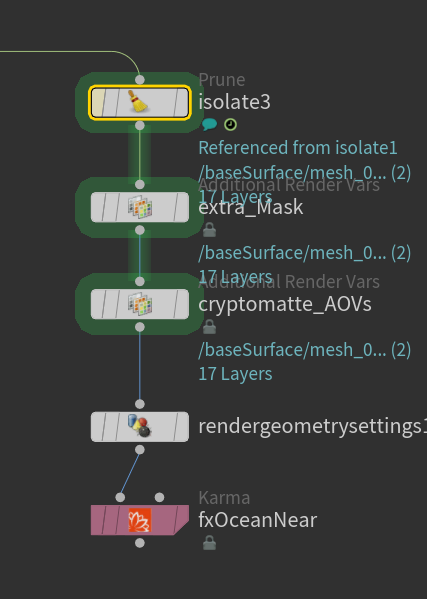This screenshot has height=599, width=427.
Task: Click the output connector of isolate3
Action: coord(140,125)
